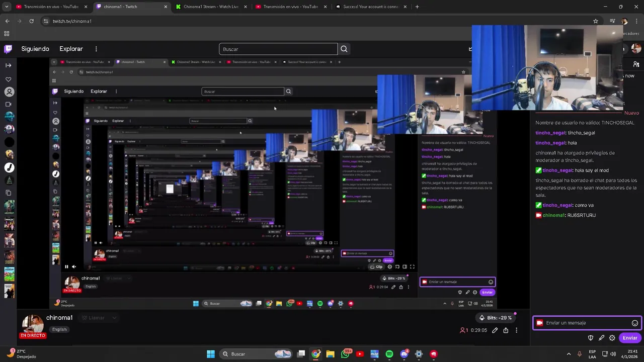
Task: Click the Clip button in player
Action: tap(376, 266)
